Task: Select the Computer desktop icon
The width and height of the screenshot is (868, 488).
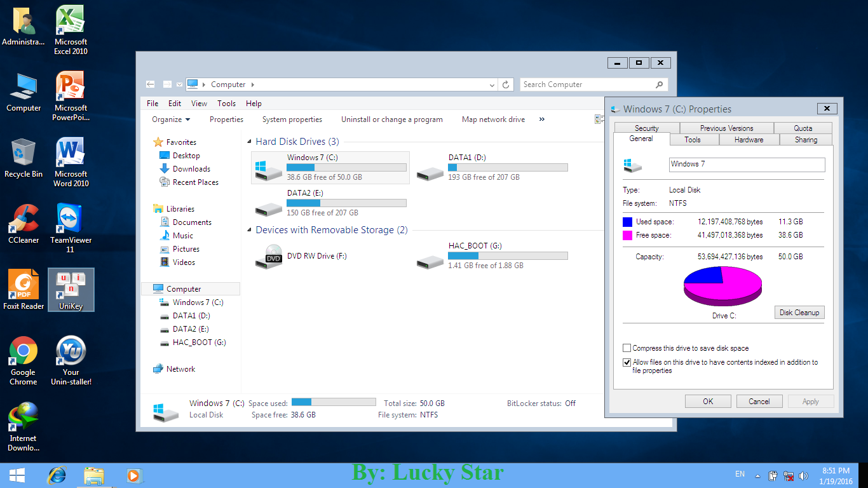Action: click(24, 92)
